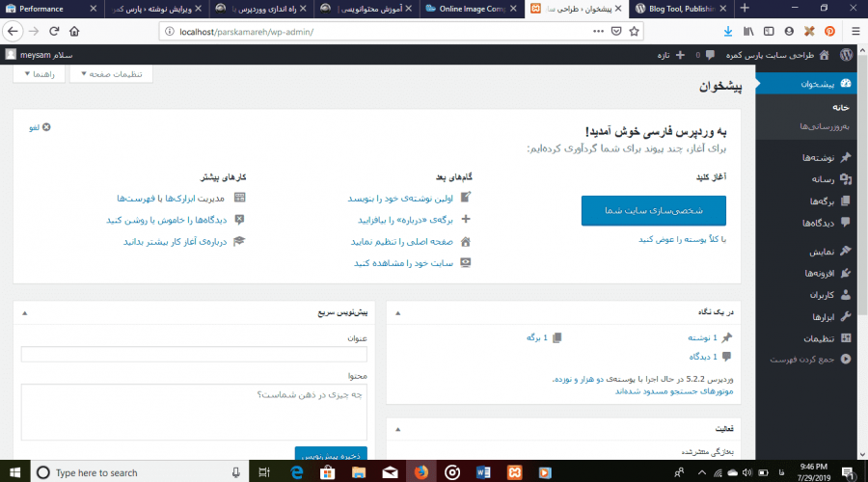Open XAMPP from the taskbar
This screenshot has width=868, height=482.
pos(515,472)
